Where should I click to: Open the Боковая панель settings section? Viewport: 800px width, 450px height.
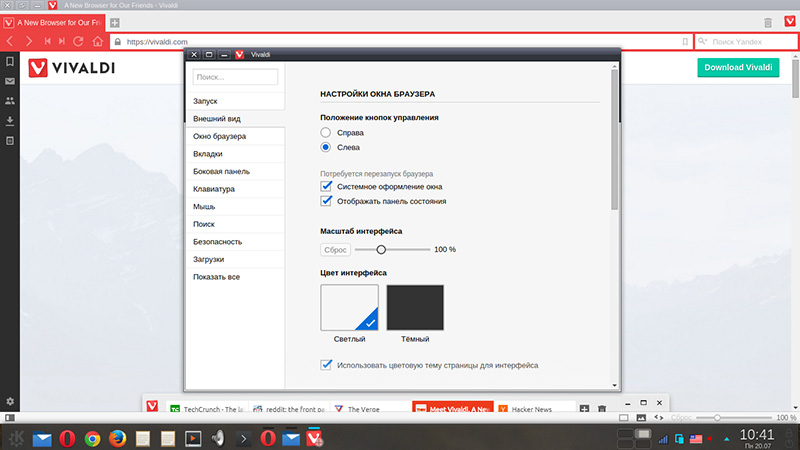[235, 171]
